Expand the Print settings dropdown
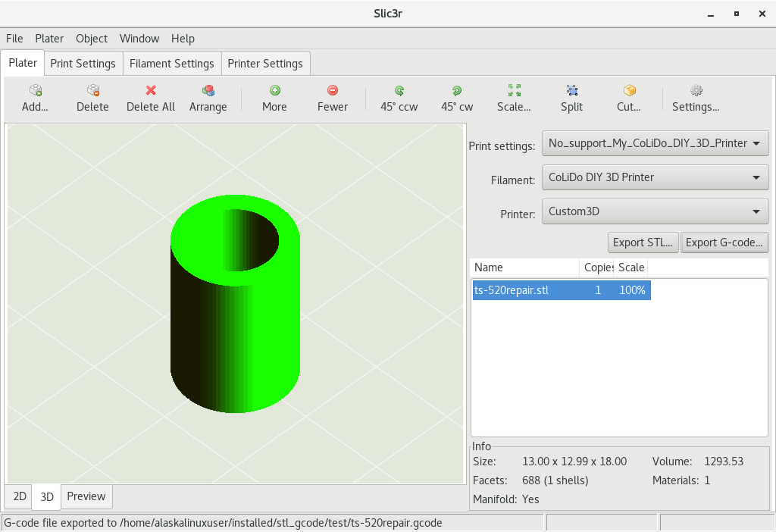776x532 pixels. point(655,143)
